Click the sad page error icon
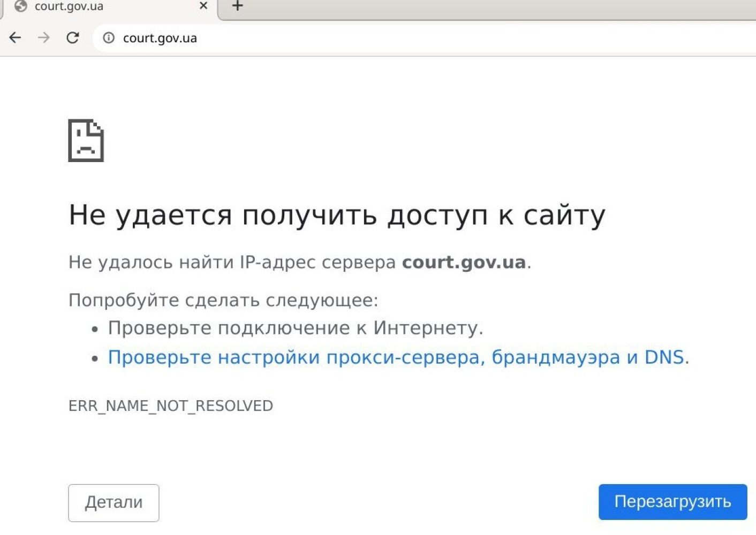This screenshot has width=756, height=535. point(86,140)
